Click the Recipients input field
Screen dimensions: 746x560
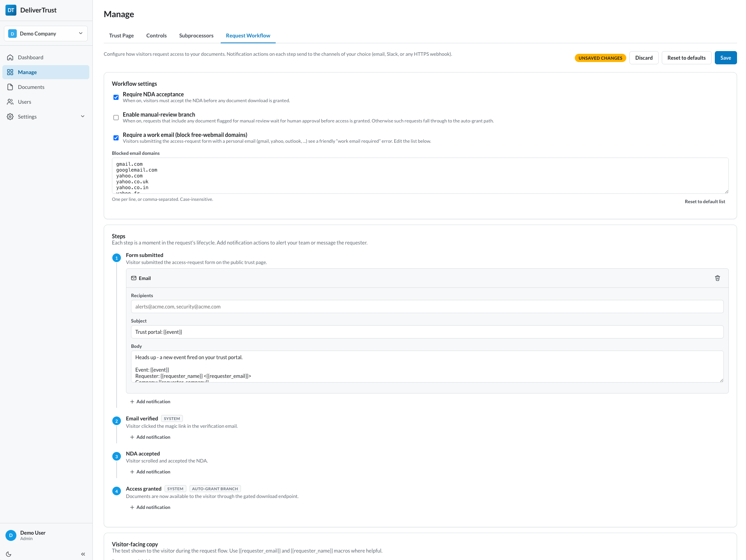[427, 307]
